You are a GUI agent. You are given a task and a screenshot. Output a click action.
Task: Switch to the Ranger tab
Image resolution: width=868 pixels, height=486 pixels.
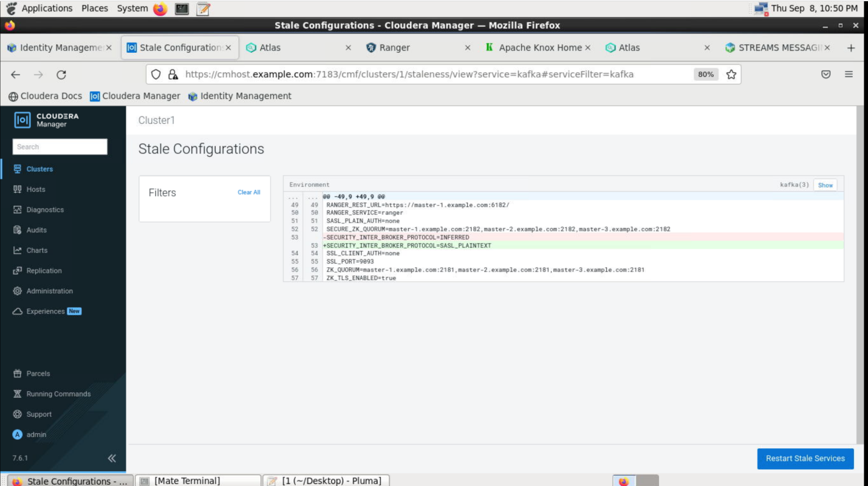pos(419,47)
